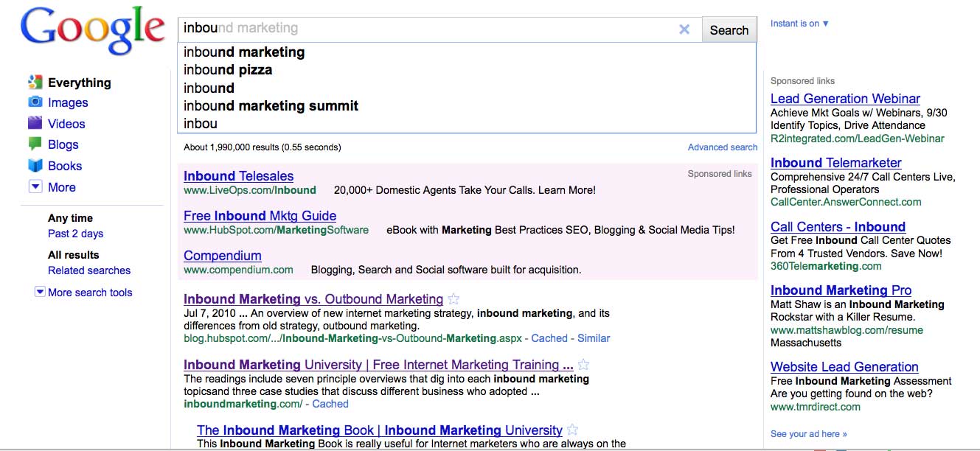Open Similar link for hubspot blog result
The image size is (980, 451).
coord(594,338)
